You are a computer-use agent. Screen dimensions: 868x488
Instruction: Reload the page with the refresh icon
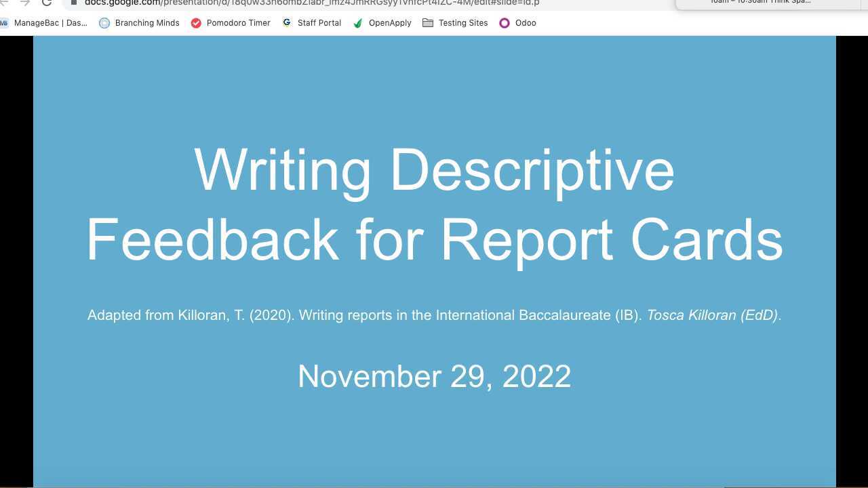click(x=46, y=3)
